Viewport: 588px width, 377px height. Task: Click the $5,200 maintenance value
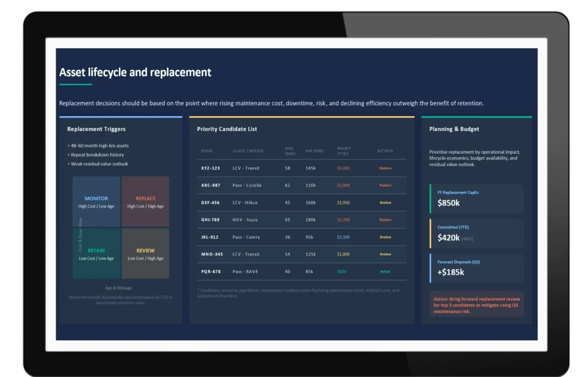point(343,220)
